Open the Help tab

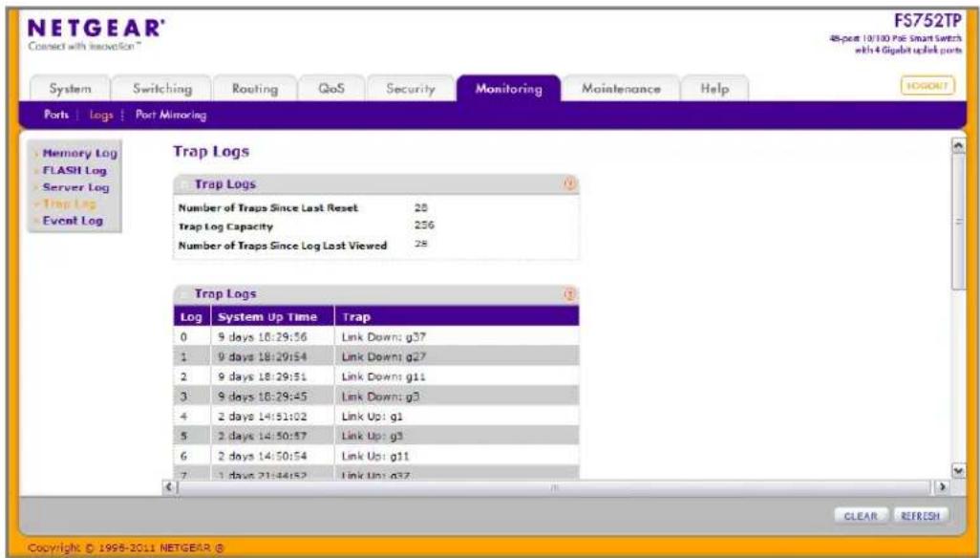[x=714, y=89]
